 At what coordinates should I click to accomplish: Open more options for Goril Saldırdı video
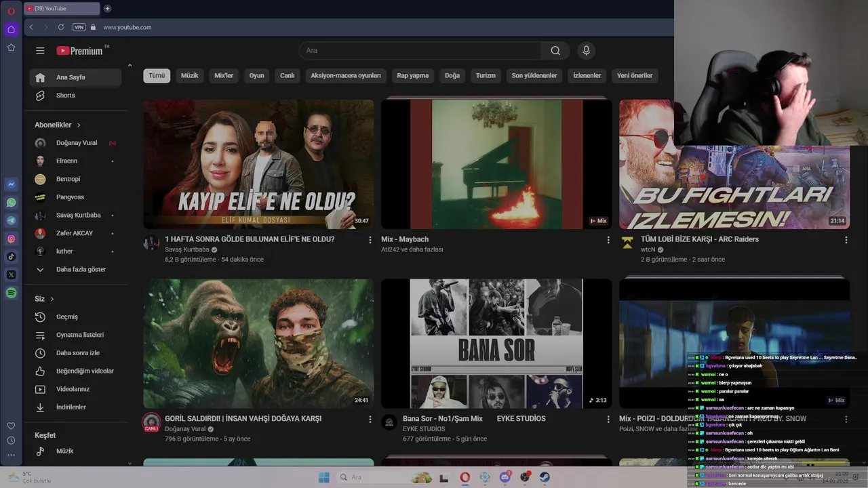tap(370, 420)
